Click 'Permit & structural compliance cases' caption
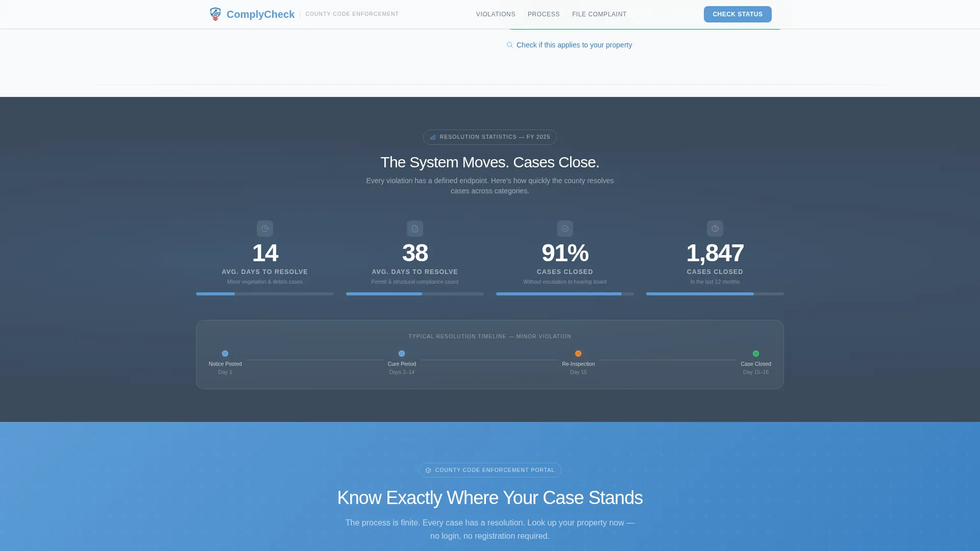The width and height of the screenshot is (980, 551). (x=415, y=282)
